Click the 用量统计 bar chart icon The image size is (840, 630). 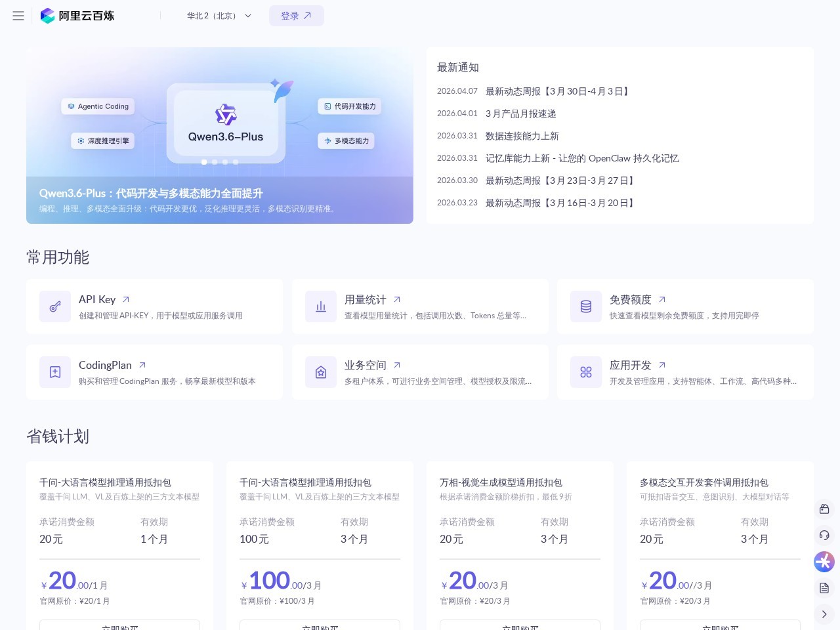click(x=321, y=306)
